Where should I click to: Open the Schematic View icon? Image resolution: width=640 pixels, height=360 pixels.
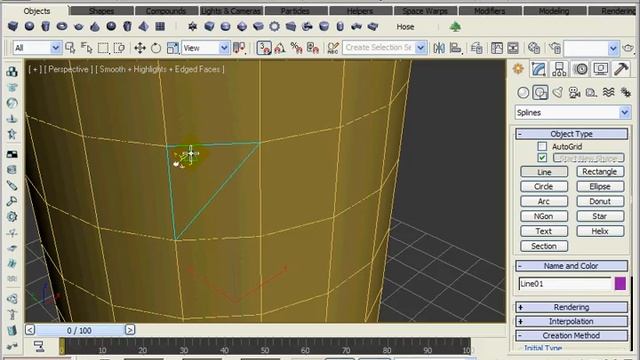(x=513, y=48)
